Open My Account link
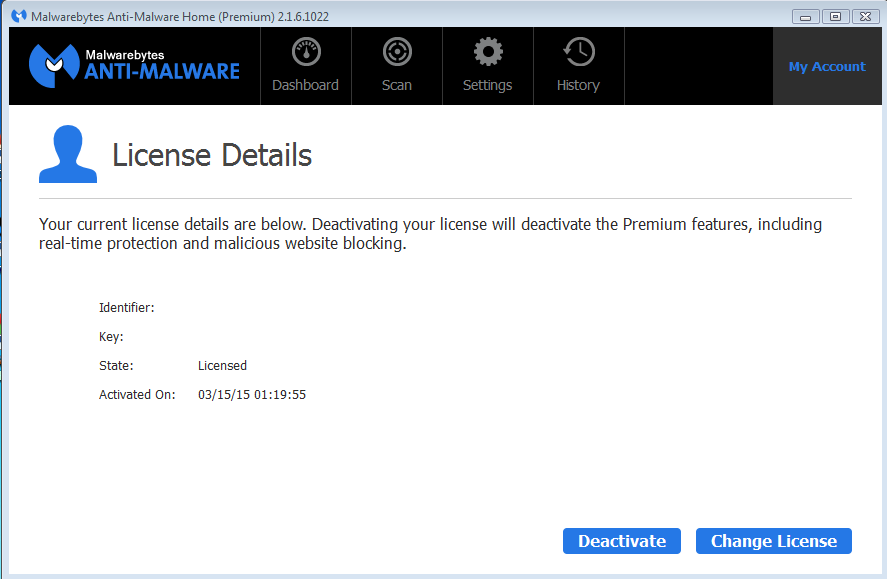Image resolution: width=887 pixels, height=579 pixels. click(x=827, y=67)
